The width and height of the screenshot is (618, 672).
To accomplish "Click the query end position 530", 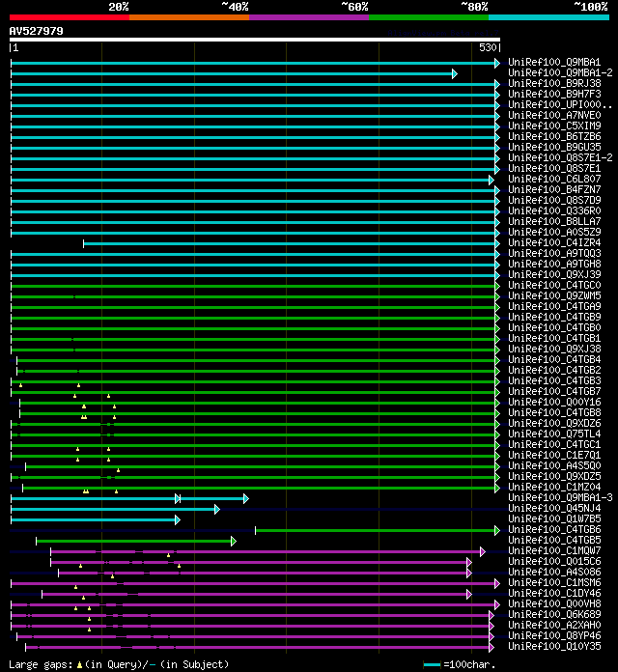I will [488, 47].
